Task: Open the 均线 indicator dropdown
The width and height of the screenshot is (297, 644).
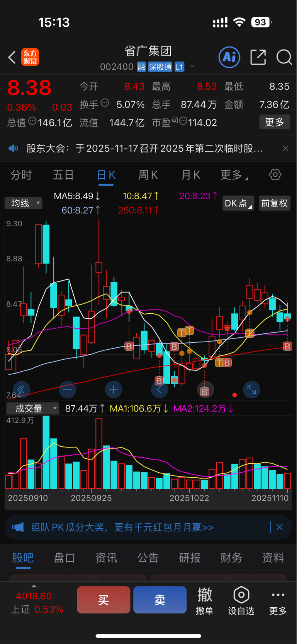Action: [x=24, y=203]
